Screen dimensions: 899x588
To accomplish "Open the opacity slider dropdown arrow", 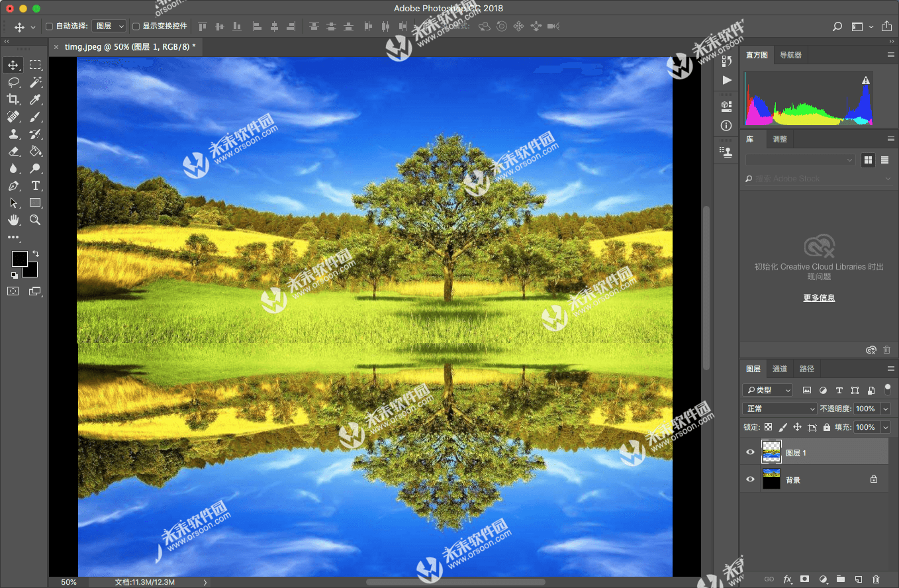I will pyautogui.click(x=885, y=409).
